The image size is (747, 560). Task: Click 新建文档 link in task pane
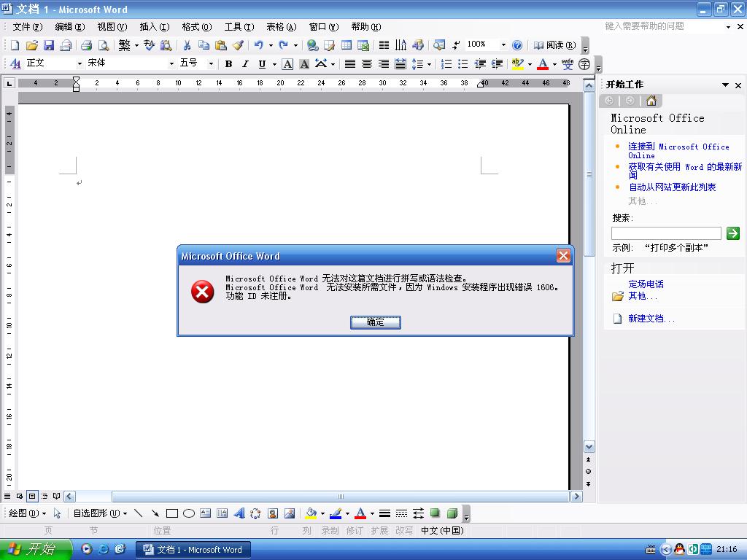651,319
